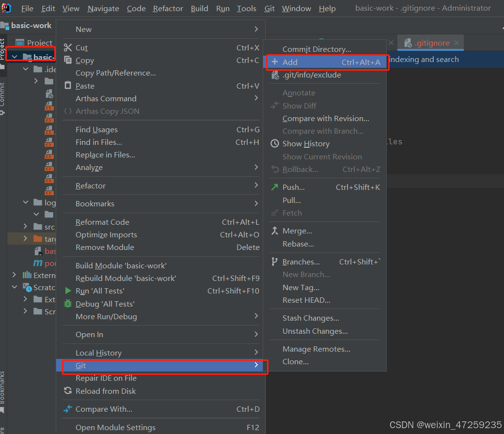Click the .gitignore tab file icon

408,43
